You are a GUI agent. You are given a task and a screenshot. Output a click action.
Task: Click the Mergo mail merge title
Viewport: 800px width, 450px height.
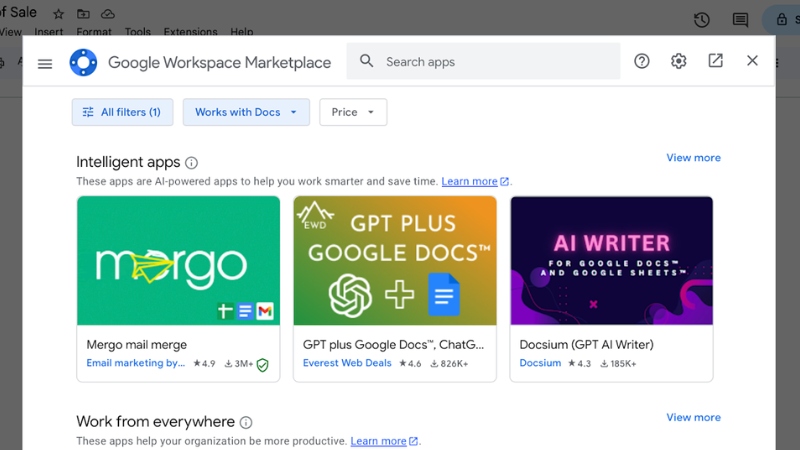(x=137, y=344)
